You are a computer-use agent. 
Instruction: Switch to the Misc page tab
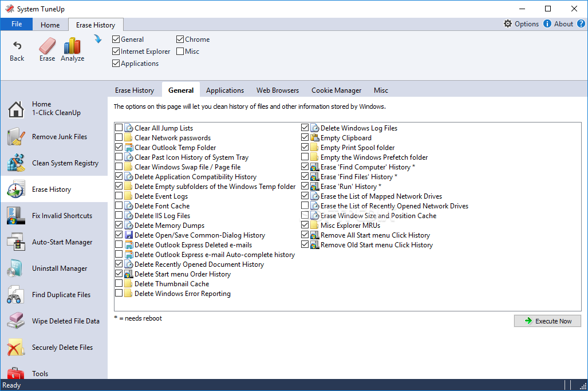point(381,90)
